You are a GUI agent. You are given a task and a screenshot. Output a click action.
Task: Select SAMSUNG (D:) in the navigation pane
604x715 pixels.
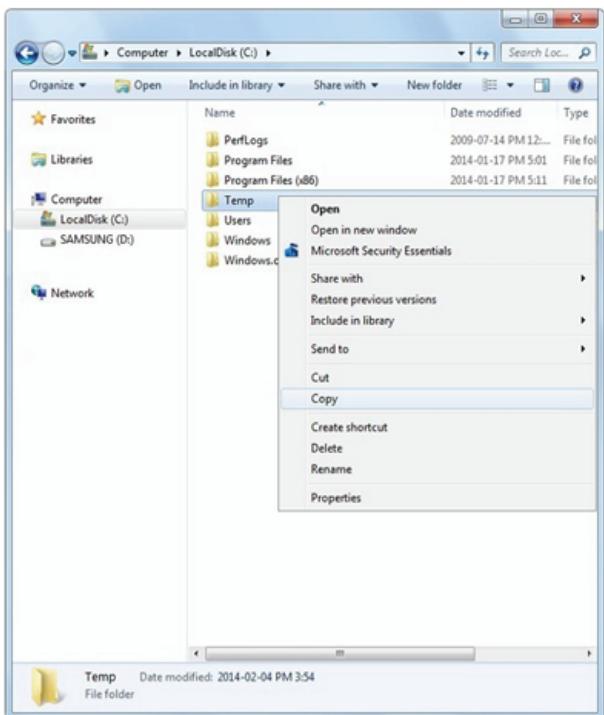pos(97,239)
